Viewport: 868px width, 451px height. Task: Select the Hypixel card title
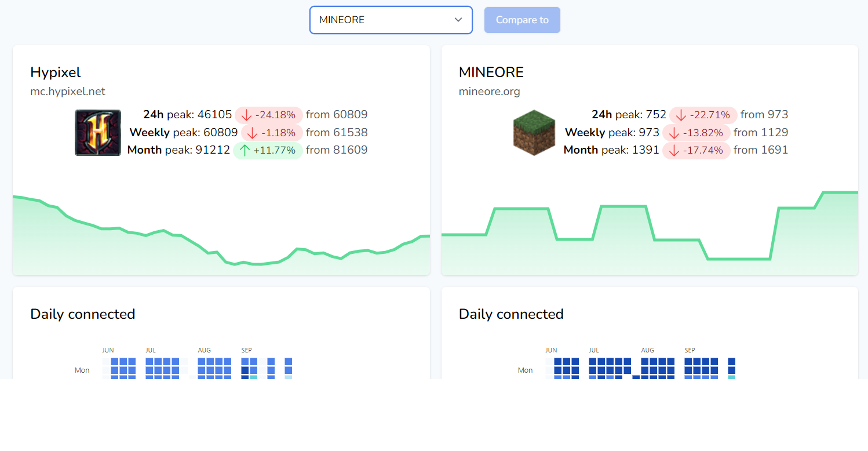56,72
